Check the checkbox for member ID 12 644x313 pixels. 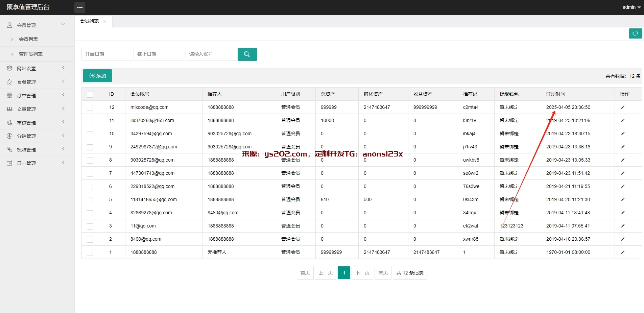(x=90, y=107)
